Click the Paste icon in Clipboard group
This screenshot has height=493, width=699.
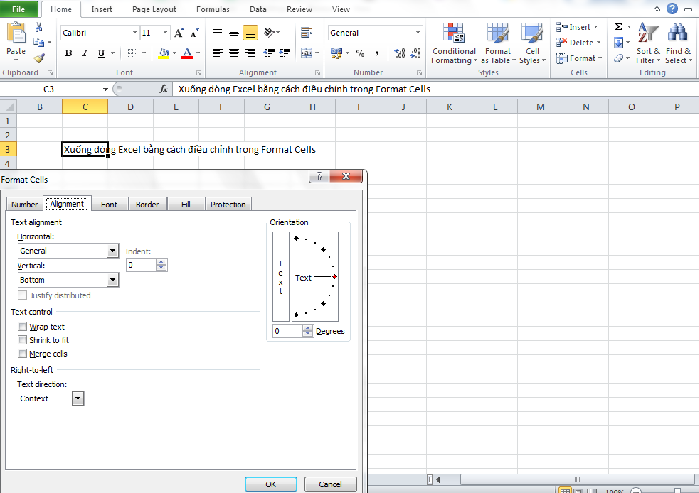click(16, 34)
